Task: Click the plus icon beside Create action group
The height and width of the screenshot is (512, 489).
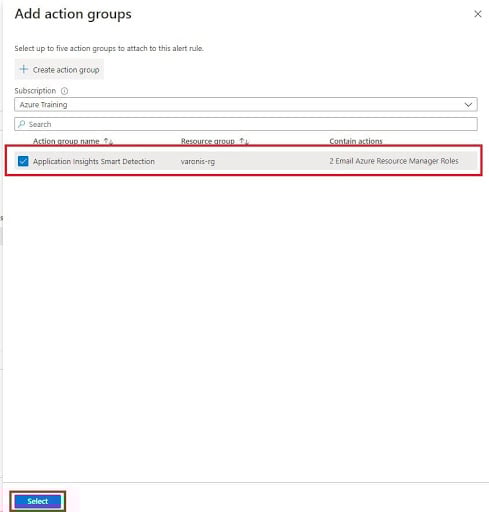Action: point(24,69)
